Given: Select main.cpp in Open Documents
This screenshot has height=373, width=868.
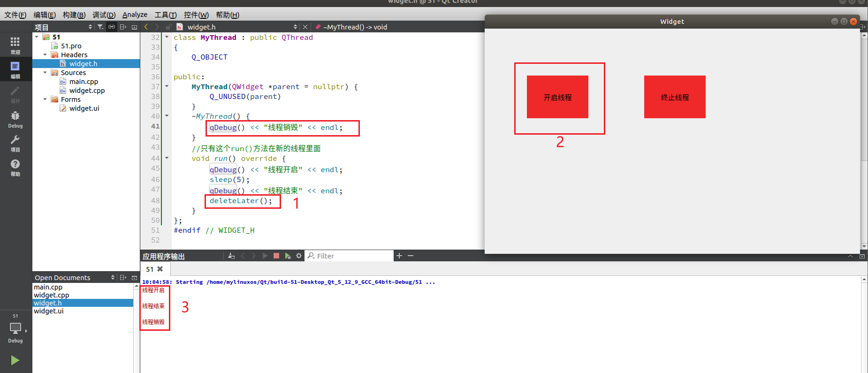Looking at the screenshot, I should click(83, 287).
